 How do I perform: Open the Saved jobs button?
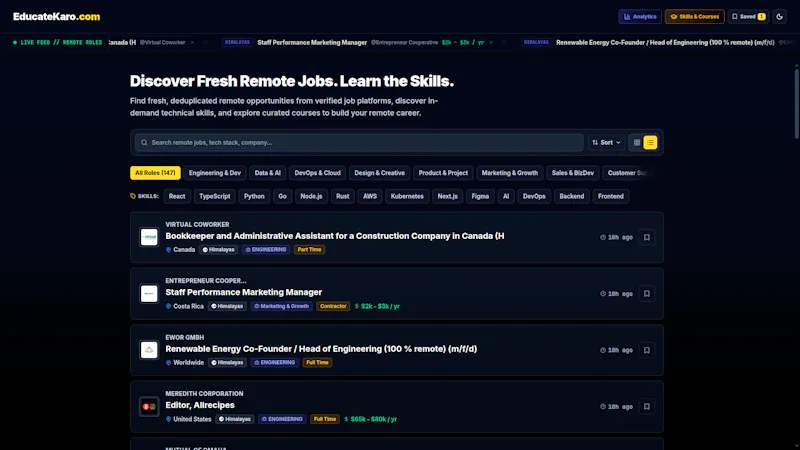click(748, 17)
